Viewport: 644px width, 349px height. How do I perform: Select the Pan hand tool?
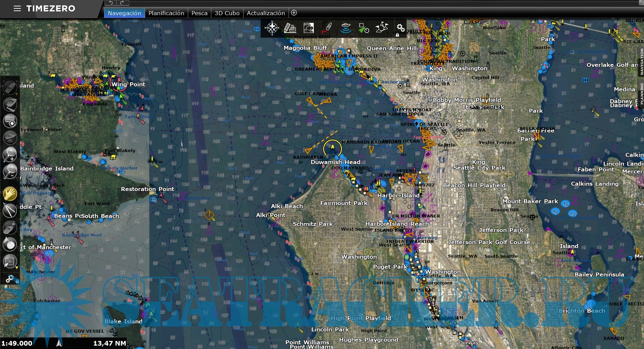(x=10, y=194)
